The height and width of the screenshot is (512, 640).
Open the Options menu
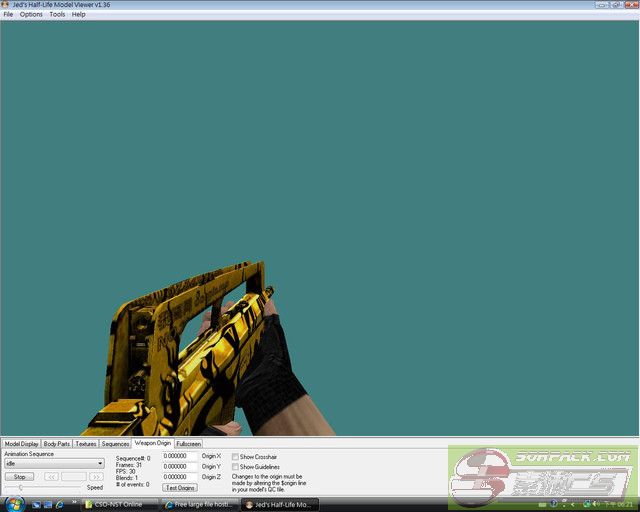[x=31, y=14]
